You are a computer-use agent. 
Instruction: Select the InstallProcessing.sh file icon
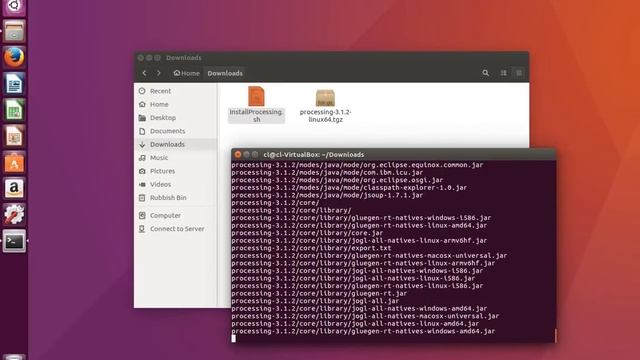tap(256, 97)
